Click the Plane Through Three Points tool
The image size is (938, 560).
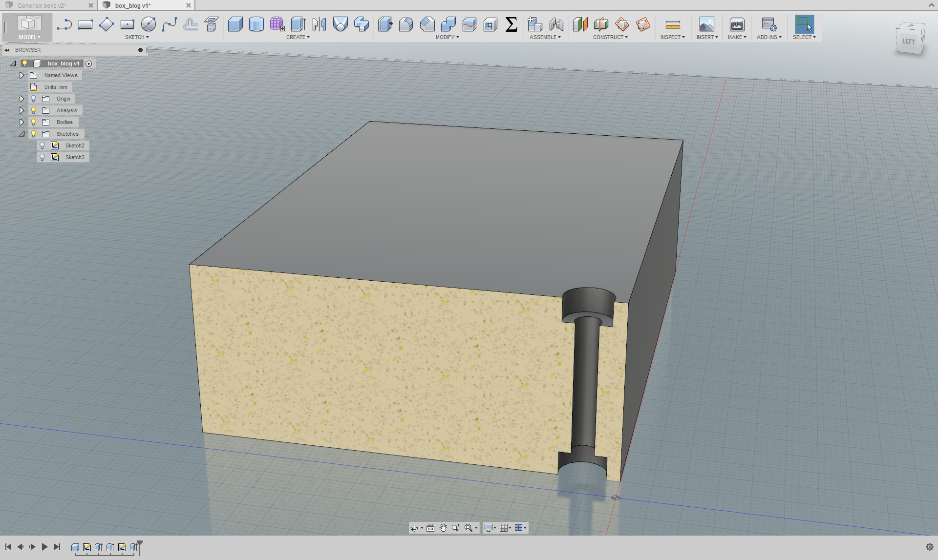(643, 24)
